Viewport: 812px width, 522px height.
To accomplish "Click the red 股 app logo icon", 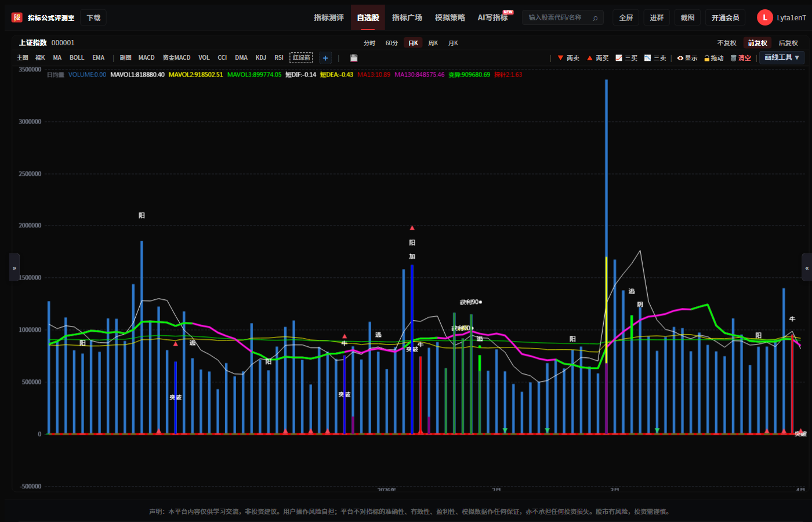I will [x=17, y=17].
